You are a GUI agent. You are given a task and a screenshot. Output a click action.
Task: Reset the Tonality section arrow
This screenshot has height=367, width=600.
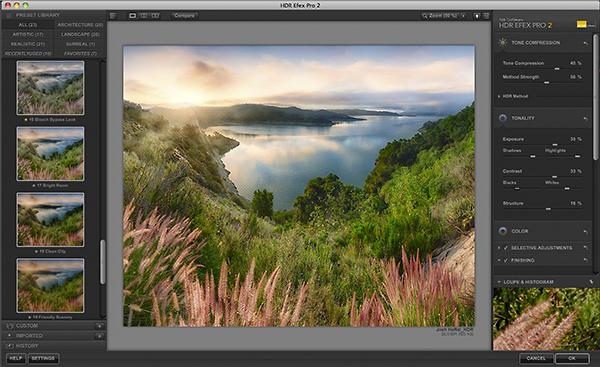[x=585, y=119]
